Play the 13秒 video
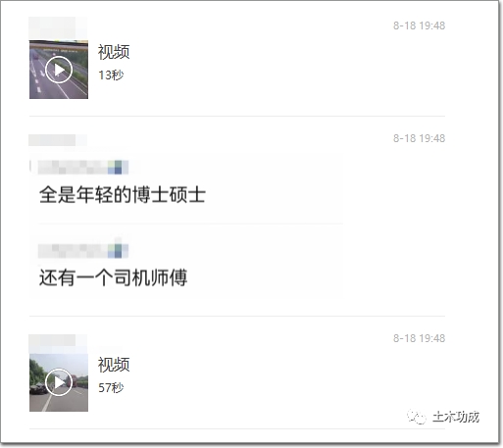This screenshot has height=448, width=503. [x=59, y=70]
